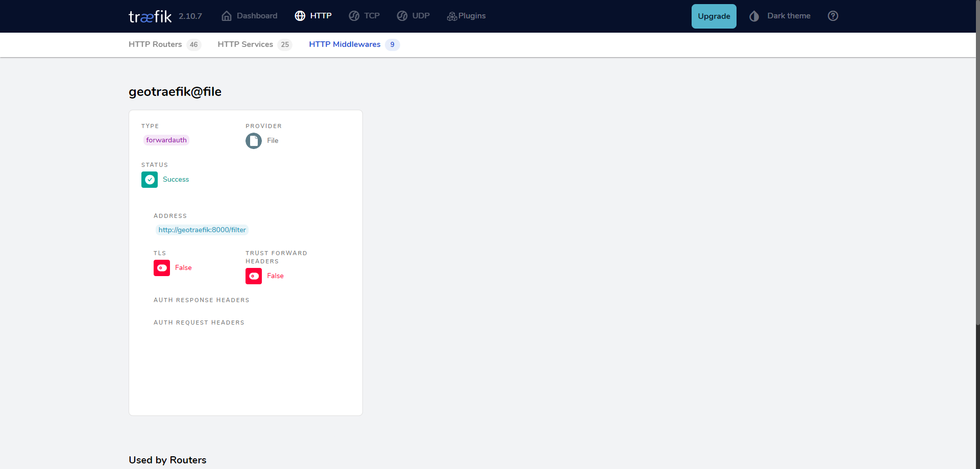Click the Success status text
Screen dimensions: 980x469
coord(176,180)
